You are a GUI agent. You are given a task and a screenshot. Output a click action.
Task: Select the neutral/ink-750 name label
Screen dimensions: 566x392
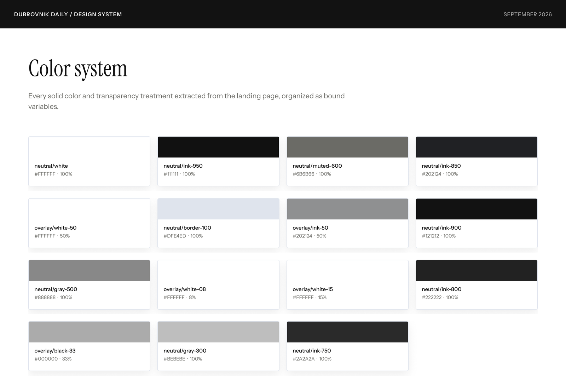312,351
